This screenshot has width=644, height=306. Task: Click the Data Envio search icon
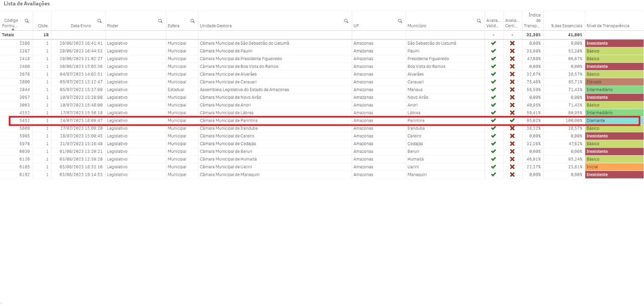point(100,21)
